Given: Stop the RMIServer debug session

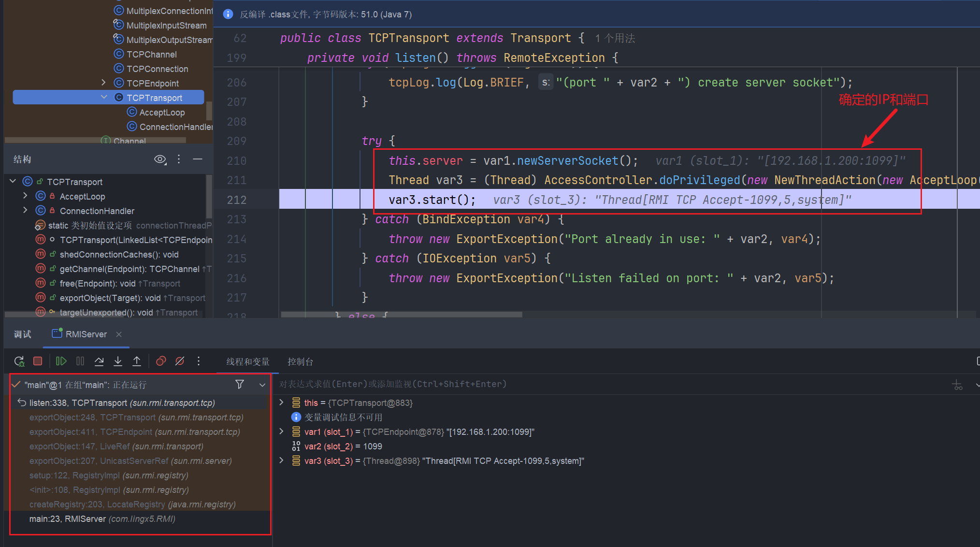Looking at the screenshot, I should pos(38,361).
